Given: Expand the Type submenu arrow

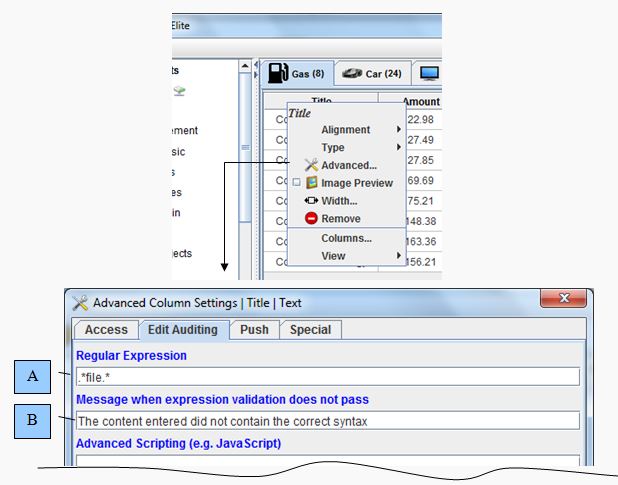Looking at the screenshot, I should point(399,148).
